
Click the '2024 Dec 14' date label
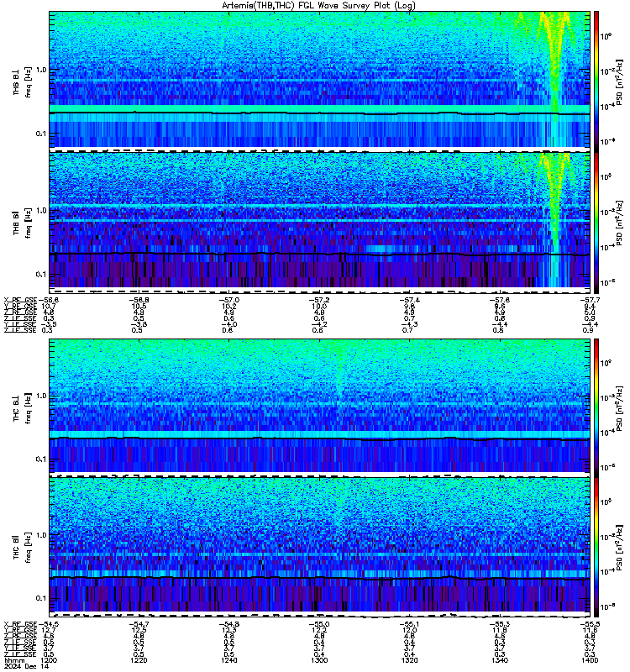(x=27, y=666)
